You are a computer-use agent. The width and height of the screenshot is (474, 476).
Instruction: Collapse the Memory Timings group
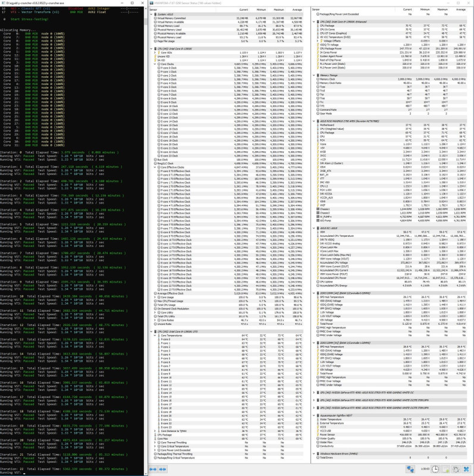[x=314, y=76]
